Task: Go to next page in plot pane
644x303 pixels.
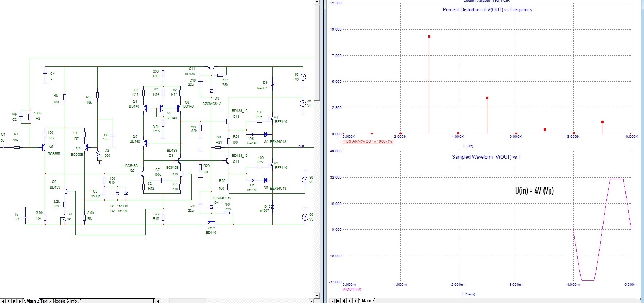Action: point(350,301)
